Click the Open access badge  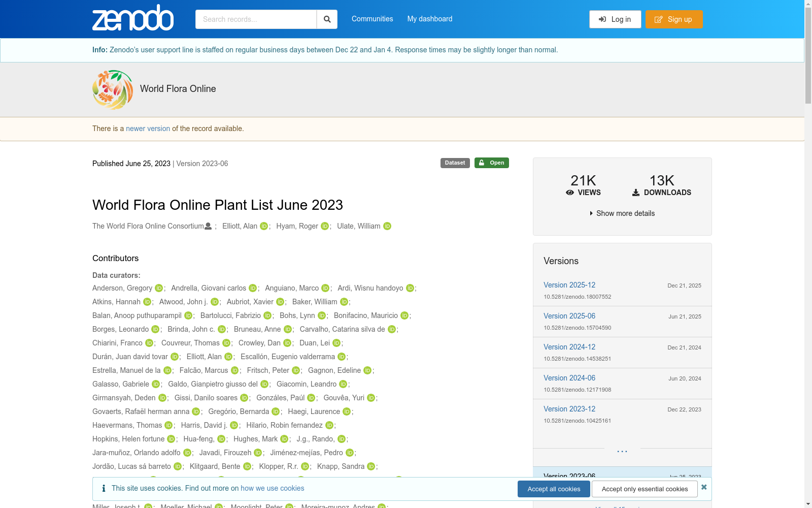[x=492, y=163]
